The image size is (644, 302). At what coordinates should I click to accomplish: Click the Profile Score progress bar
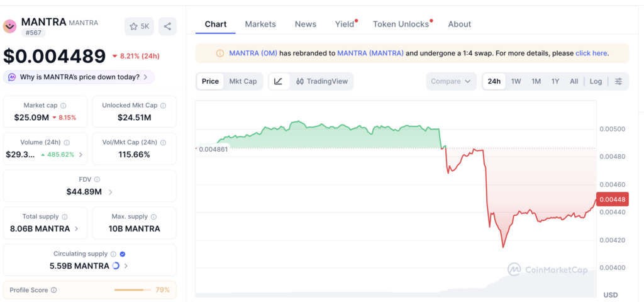coord(132,290)
